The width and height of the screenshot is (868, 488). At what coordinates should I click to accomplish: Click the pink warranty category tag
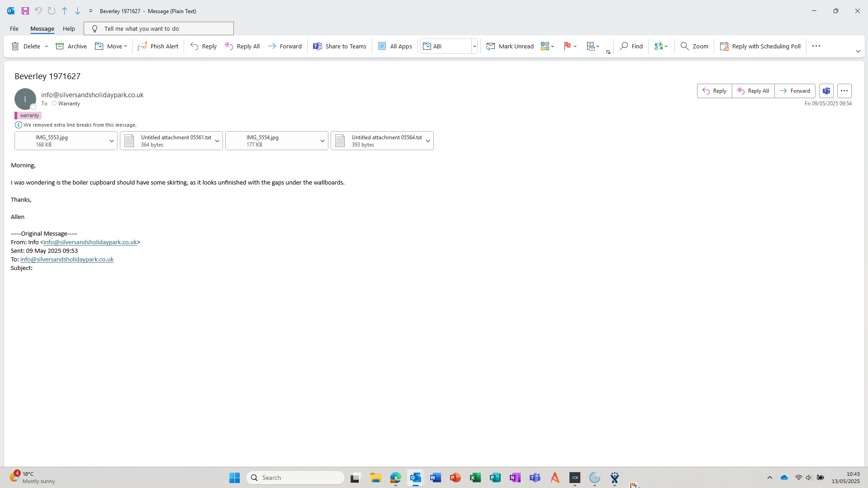pos(28,116)
